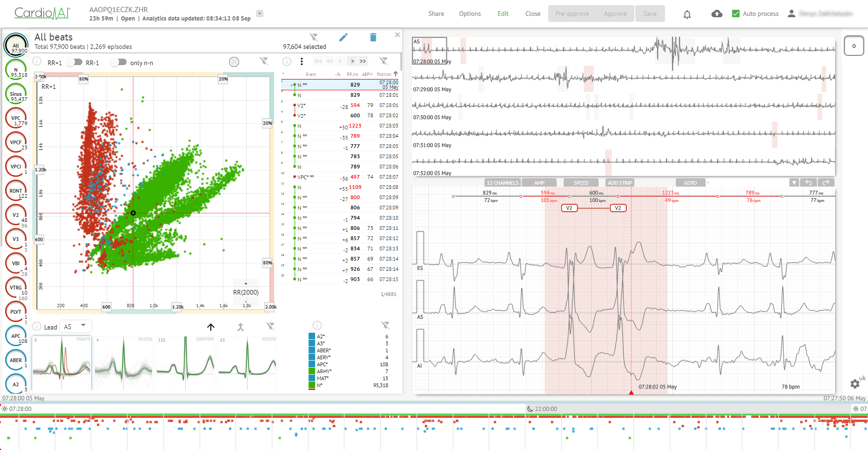868x450 pixels.
Task: Click the pencil edit icon in All beats header
Action: [x=343, y=38]
